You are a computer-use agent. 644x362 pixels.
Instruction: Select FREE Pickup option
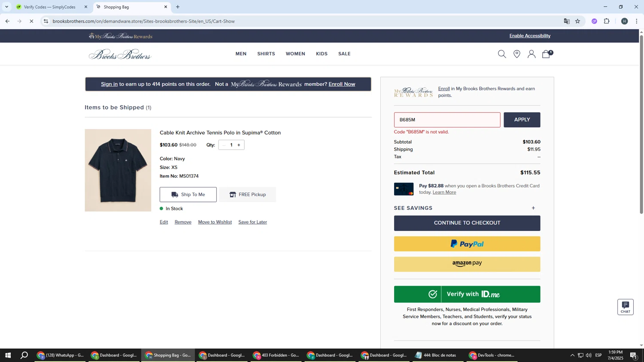[247, 195]
